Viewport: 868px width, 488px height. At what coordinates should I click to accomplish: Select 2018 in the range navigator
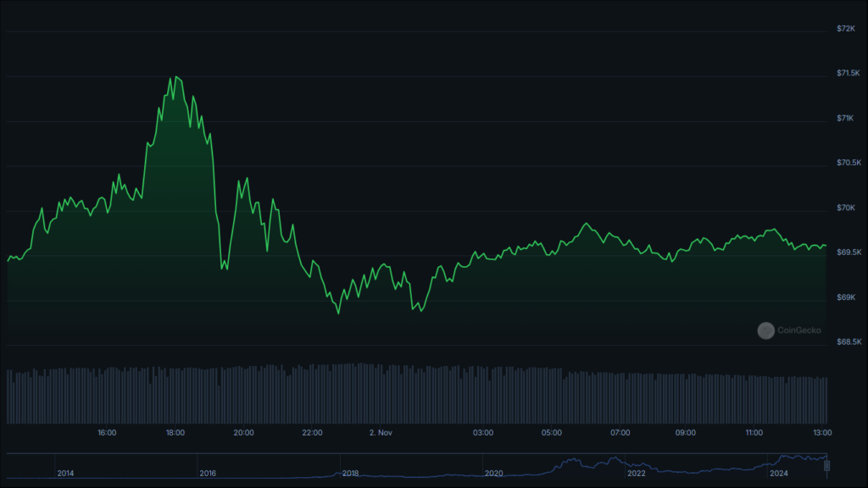tap(350, 474)
